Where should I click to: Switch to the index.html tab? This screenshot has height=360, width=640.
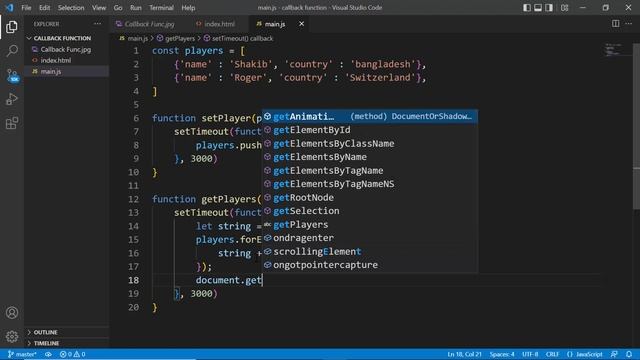click(220, 24)
